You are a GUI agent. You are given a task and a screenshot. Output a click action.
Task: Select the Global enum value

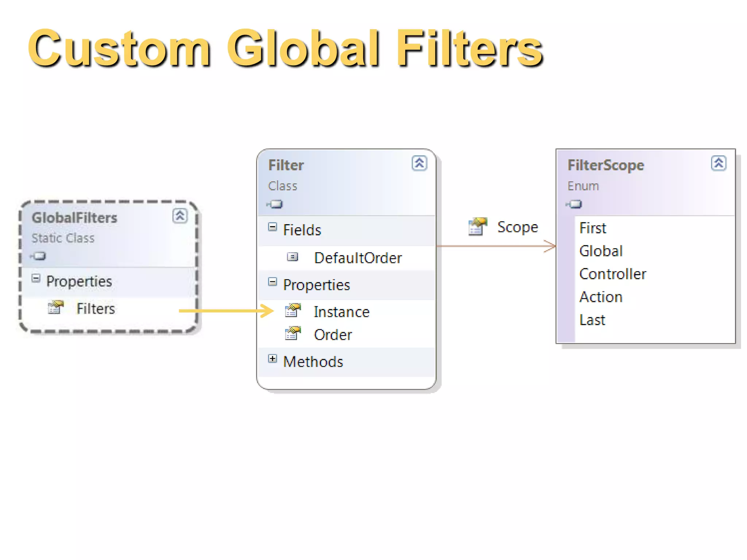(601, 251)
